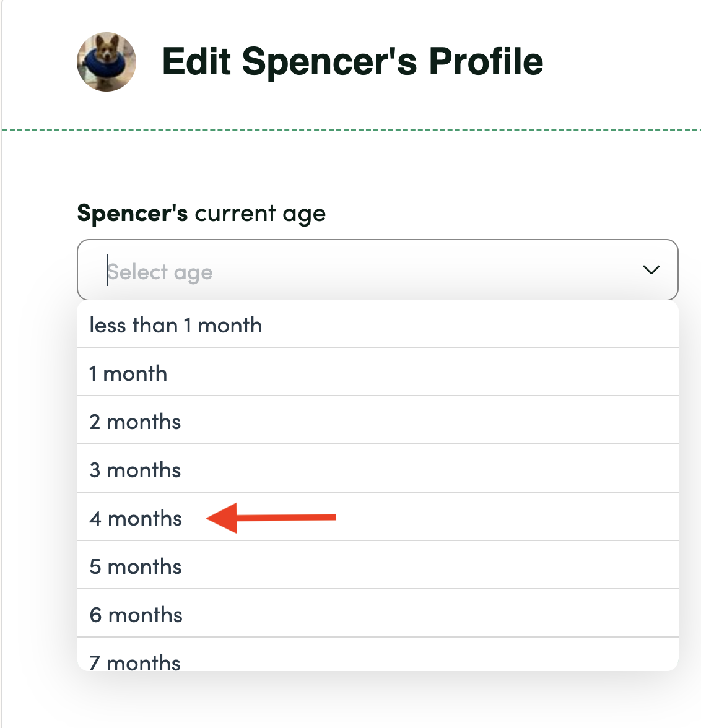
Task: Select the "1 month" age option
Action: tap(128, 373)
